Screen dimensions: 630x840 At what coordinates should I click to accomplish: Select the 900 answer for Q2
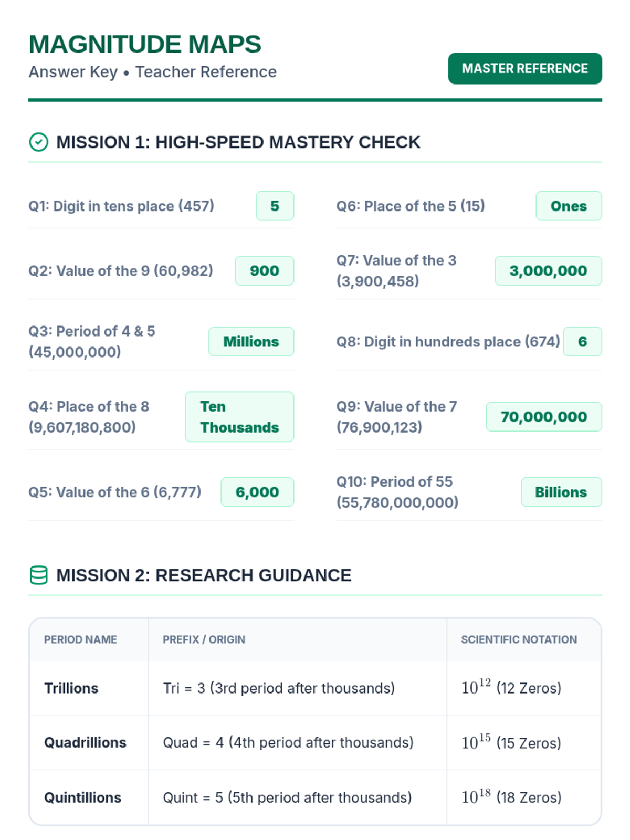tap(264, 270)
